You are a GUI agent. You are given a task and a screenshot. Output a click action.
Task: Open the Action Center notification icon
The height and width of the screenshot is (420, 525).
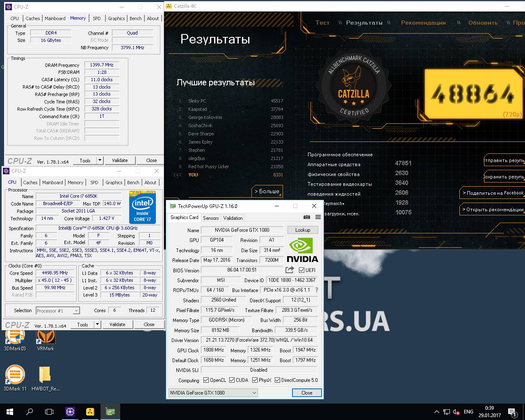point(511,412)
